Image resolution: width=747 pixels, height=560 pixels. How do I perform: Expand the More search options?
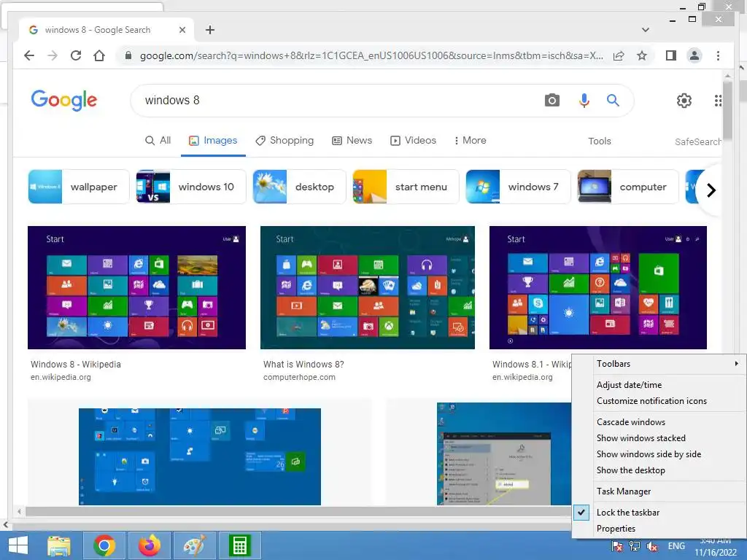coord(470,141)
